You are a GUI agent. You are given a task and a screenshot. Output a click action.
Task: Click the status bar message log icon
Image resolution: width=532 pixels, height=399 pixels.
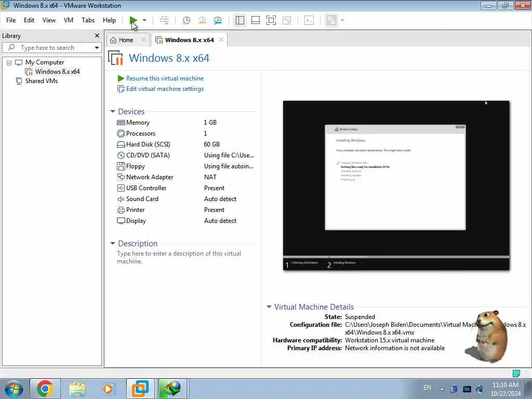[516, 374]
